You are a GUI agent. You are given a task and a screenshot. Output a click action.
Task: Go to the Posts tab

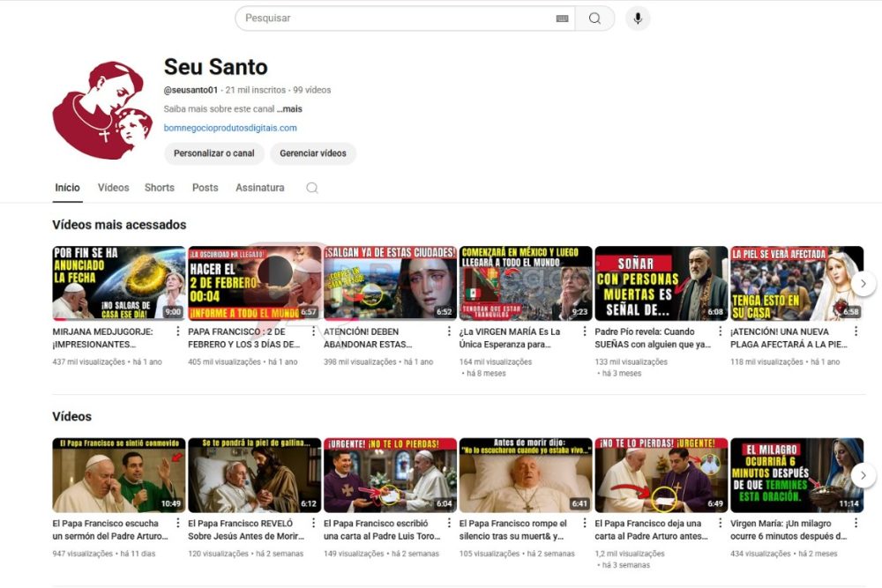click(x=205, y=188)
